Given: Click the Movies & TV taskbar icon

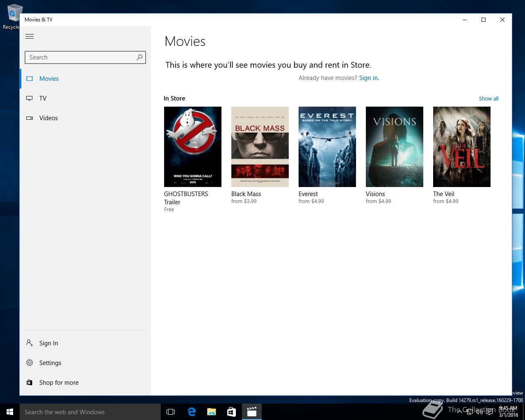Looking at the screenshot, I should tap(252, 412).
